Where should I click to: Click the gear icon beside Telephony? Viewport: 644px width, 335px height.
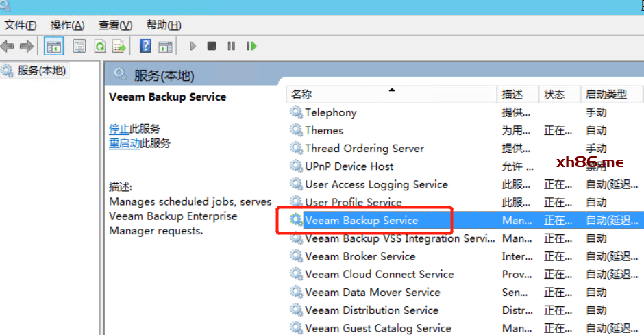tap(296, 112)
